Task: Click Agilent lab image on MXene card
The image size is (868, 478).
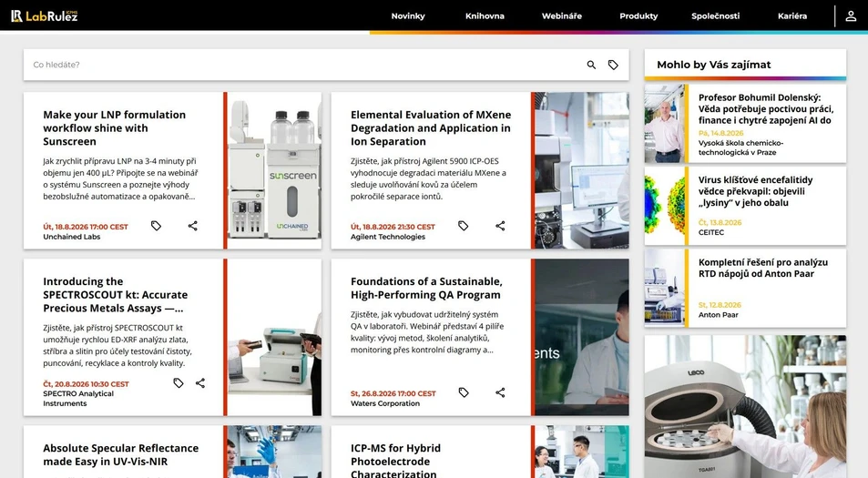Action: tap(582, 170)
